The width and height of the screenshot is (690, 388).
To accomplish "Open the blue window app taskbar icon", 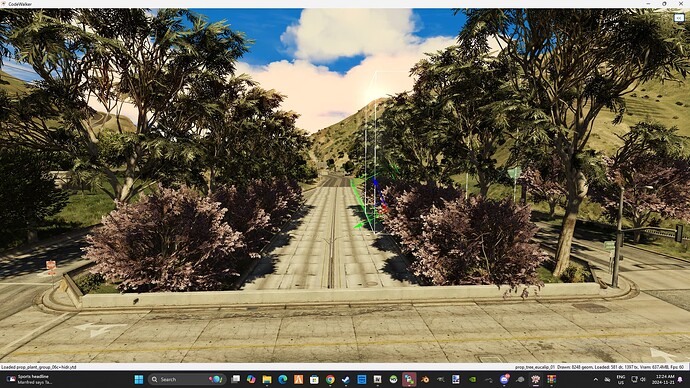I will click(362, 379).
